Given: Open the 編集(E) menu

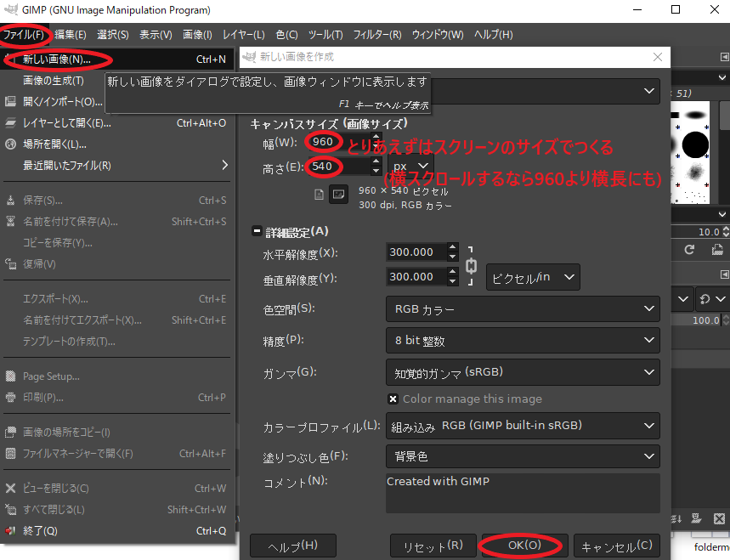Looking at the screenshot, I should [x=71, y=35].
